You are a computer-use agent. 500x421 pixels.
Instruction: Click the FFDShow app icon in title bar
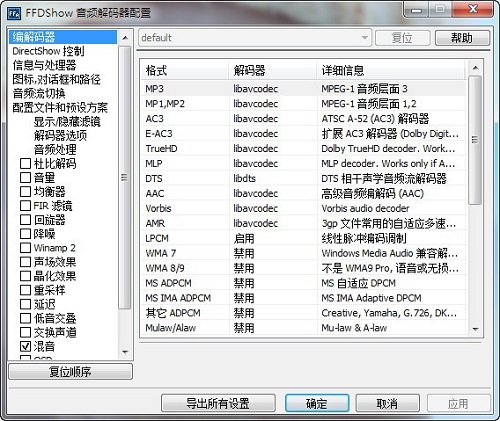[14, 13]
